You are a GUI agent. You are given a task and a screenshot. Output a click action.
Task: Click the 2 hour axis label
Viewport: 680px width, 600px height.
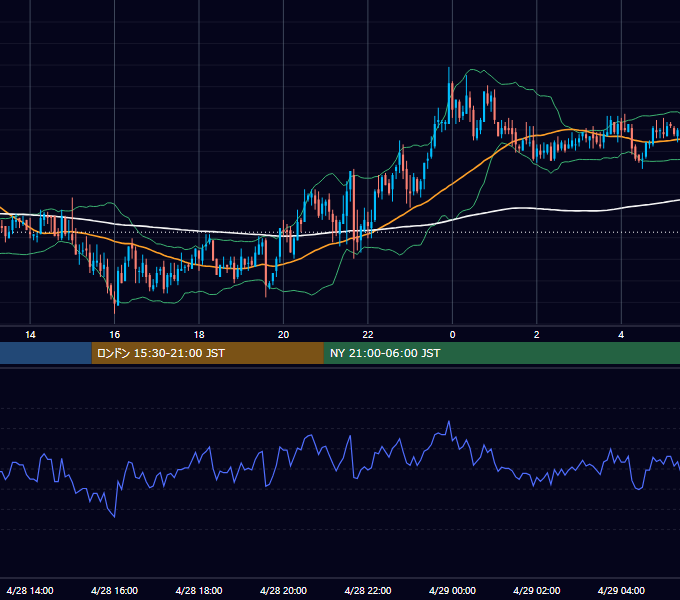pos(536,335)
